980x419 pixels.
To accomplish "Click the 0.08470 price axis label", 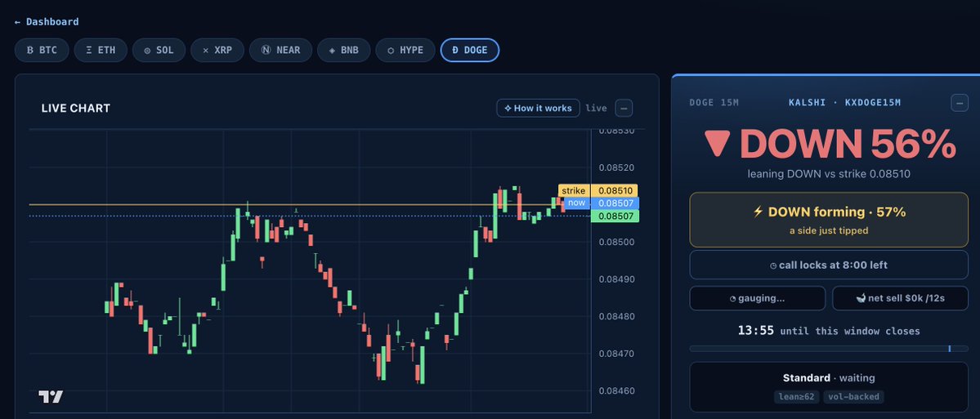I will pyautogui.click(x=616, y=354).
